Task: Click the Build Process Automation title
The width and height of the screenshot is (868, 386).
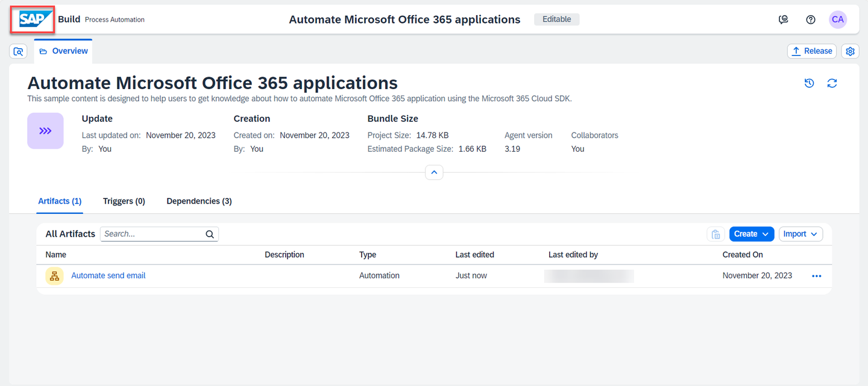Action: pos(101,19)
